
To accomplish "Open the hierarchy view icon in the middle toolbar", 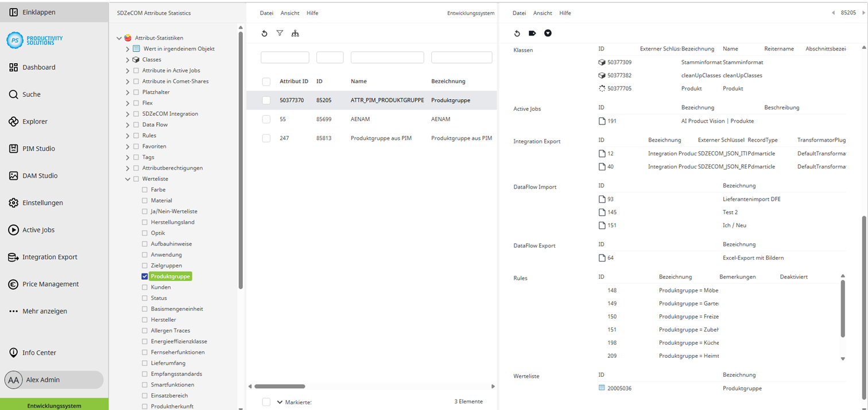I will [295, 33].
